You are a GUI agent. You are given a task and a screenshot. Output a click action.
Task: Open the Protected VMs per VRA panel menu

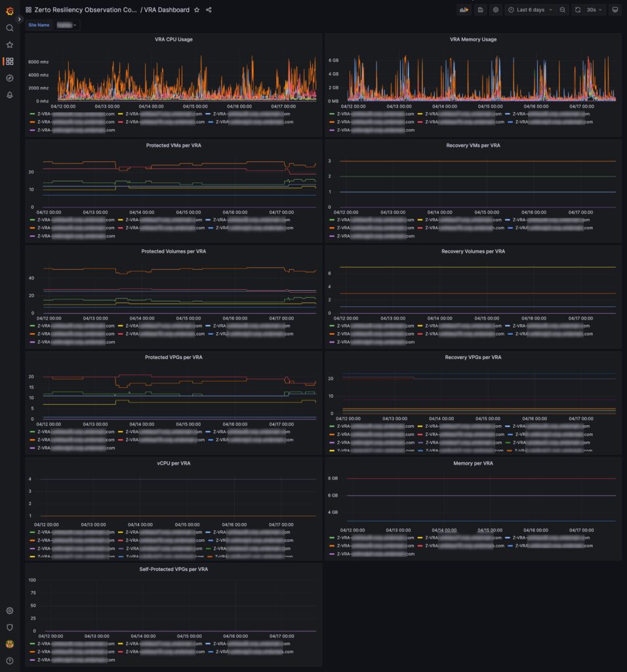[173, 145]
